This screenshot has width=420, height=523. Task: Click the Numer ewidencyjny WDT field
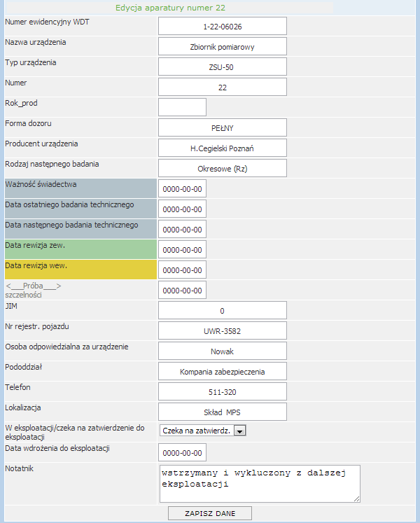click(x=222, y=26)
